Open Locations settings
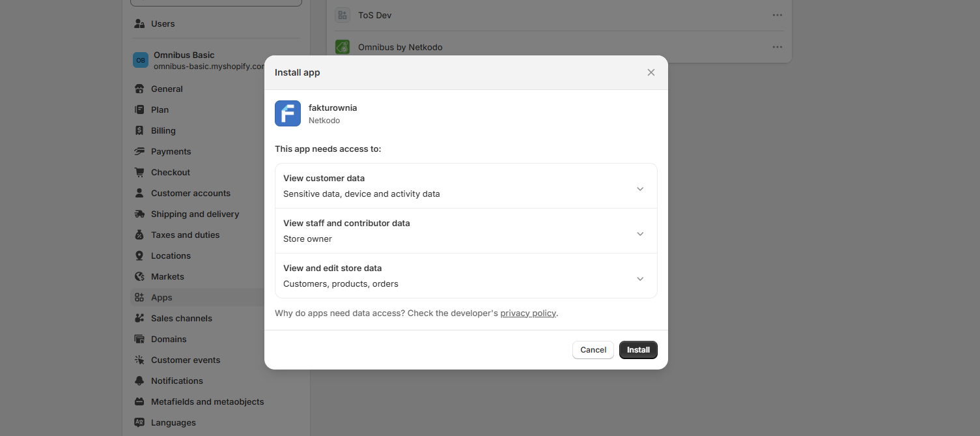The width and height of the screenshot is (980, 436). coord(171,255)
